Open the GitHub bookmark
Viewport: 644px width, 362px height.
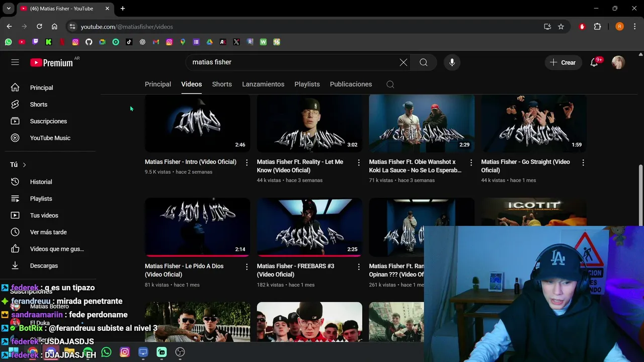89,42
